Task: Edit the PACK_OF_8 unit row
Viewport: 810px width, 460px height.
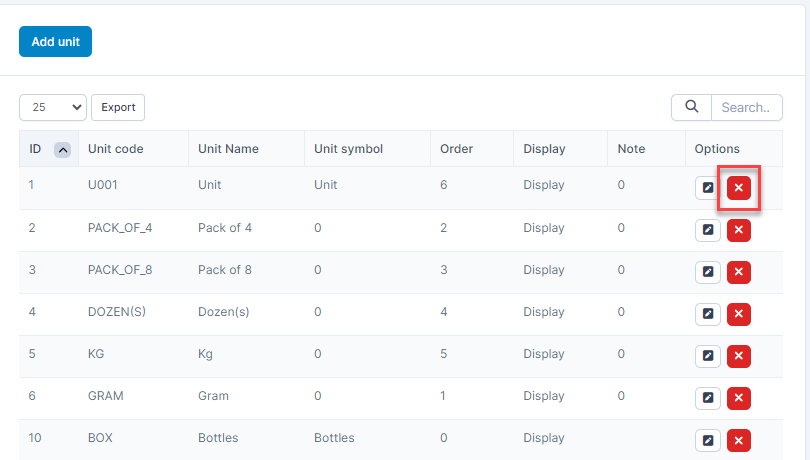Action: (x=708, y=272)
